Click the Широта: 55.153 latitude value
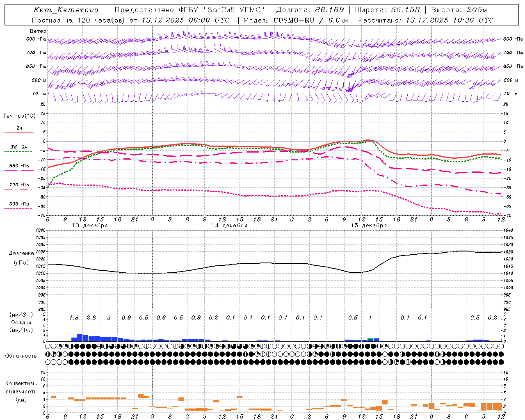Viewport: 525px width, 420px height. click(x=388, y=10)
